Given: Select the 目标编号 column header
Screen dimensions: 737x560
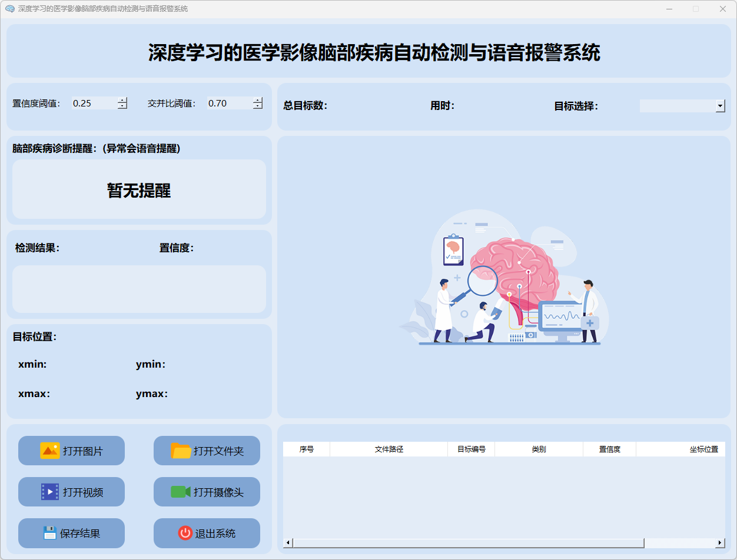Looking at the screenshot, I should click(x=471, y=449).
